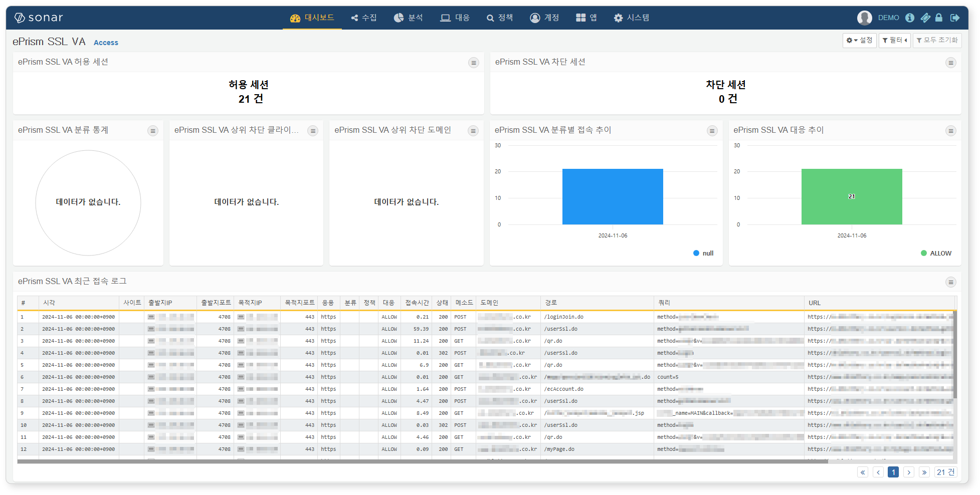
Task: Open menu of 차단 세션 panel
Action: 950,63
